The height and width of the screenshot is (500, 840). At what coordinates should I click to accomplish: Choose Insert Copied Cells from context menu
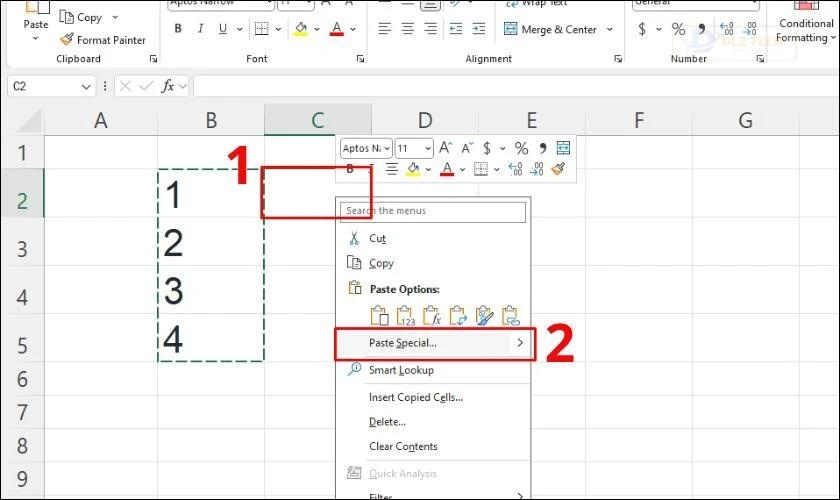pyautogui.click(x=415, y=397)
